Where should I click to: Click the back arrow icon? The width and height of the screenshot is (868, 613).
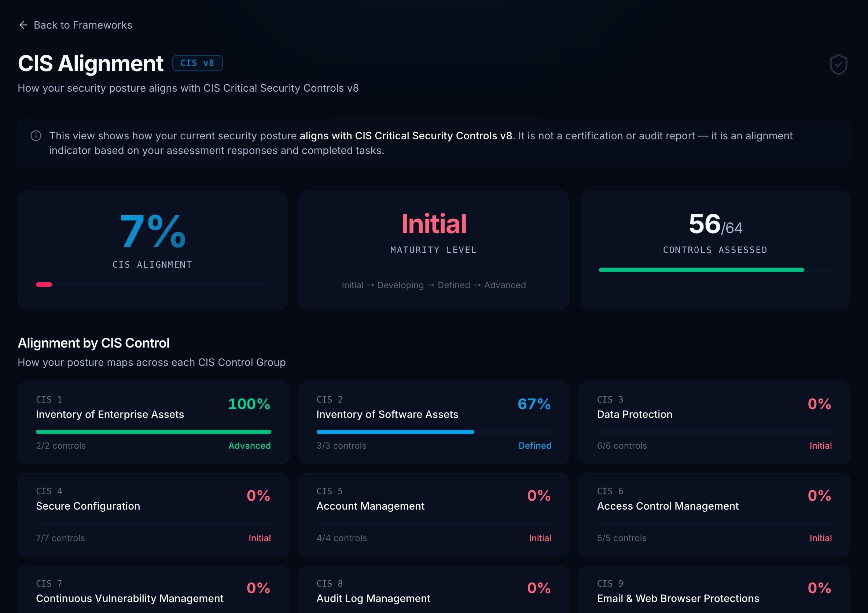(23, 25)
